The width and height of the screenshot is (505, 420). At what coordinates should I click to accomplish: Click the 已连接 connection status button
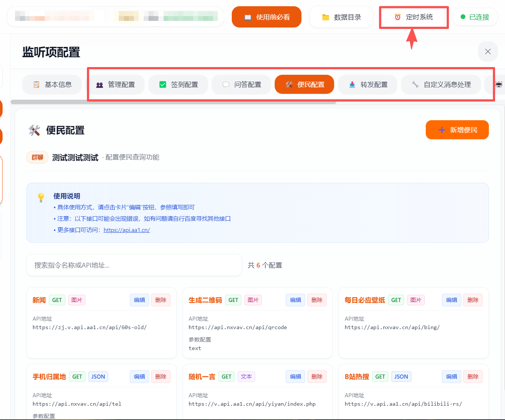[475, 17]
